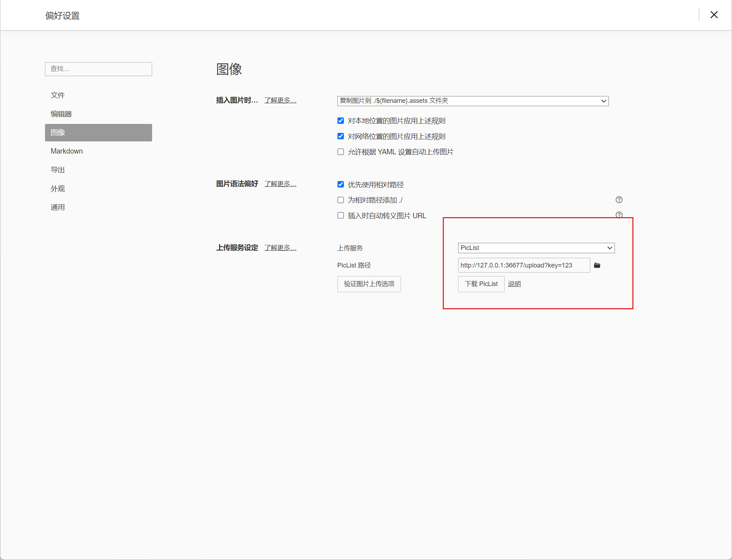Open the 导出 settings section
This screenshot has height=560, width=732.
click(58, 169)
